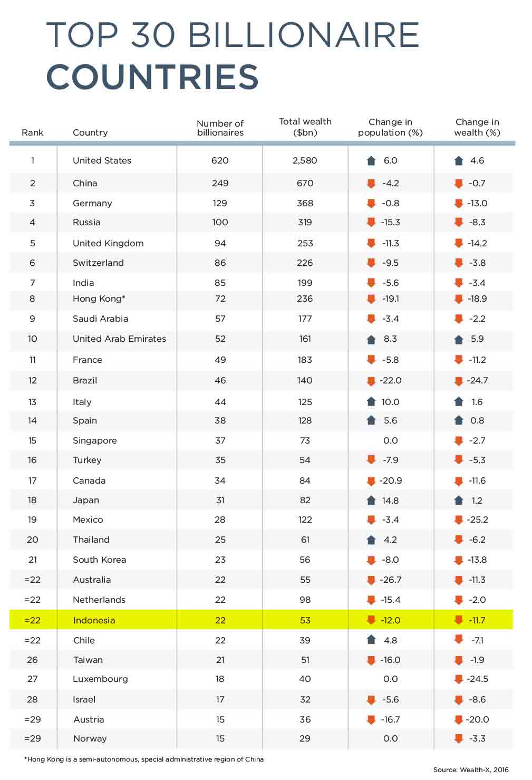This screenshot has width=532, height=780.
Task: Click the Change in wealth (%) header
Action: pos(477,127)
